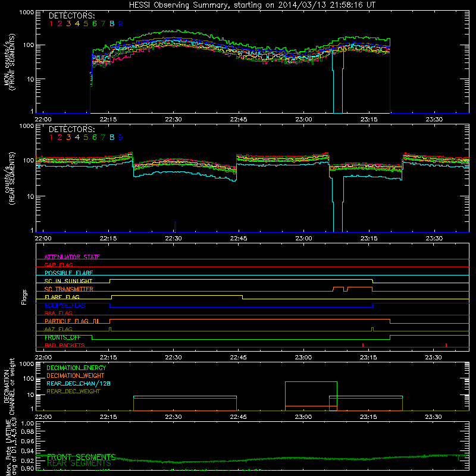
Task: Click the PARTICLE_FLAG label
Action: click(67, 321)
